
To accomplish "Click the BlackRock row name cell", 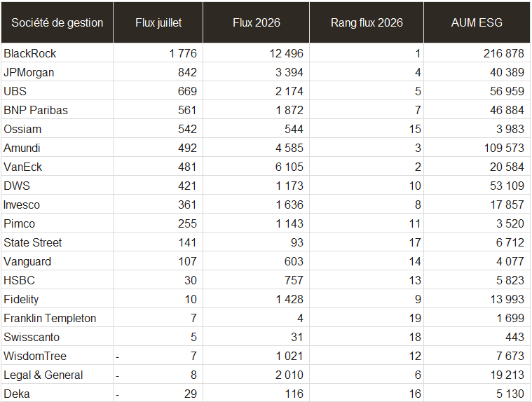I will click(57, 53).
